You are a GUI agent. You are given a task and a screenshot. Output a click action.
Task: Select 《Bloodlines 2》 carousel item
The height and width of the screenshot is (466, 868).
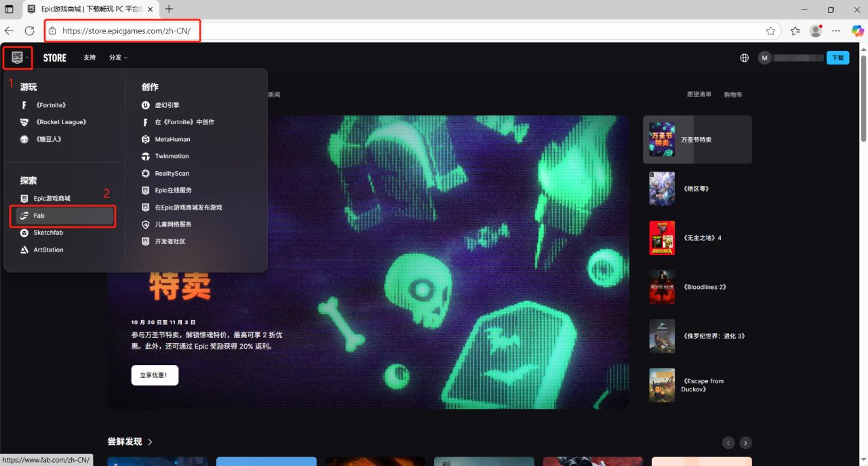[697, 287]
